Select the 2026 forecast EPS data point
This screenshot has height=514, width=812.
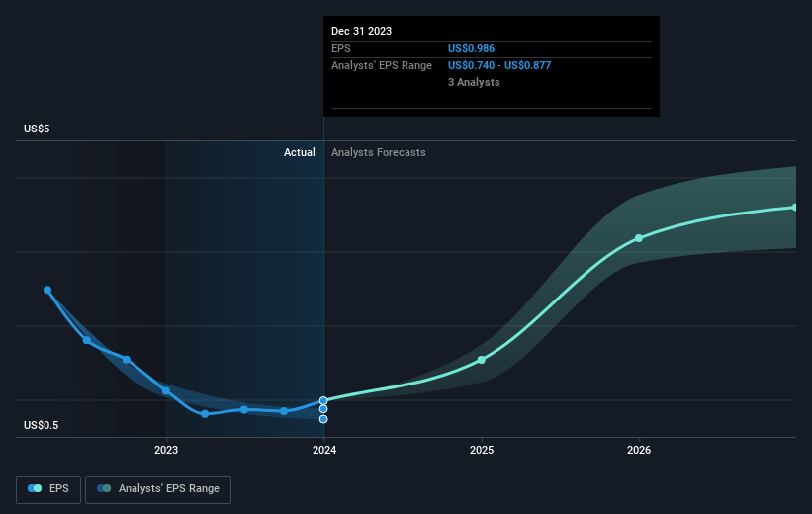pyautogui.click(x=639, y=238)
